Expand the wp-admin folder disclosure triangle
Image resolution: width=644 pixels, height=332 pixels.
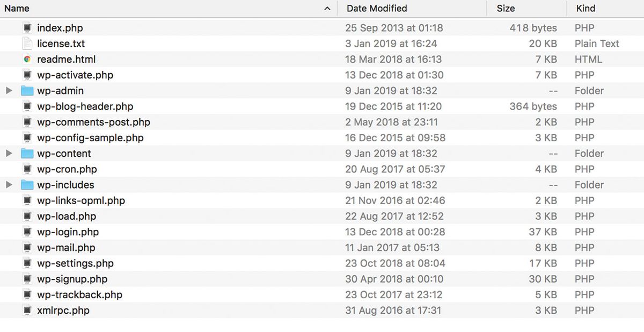pos(9,91)
